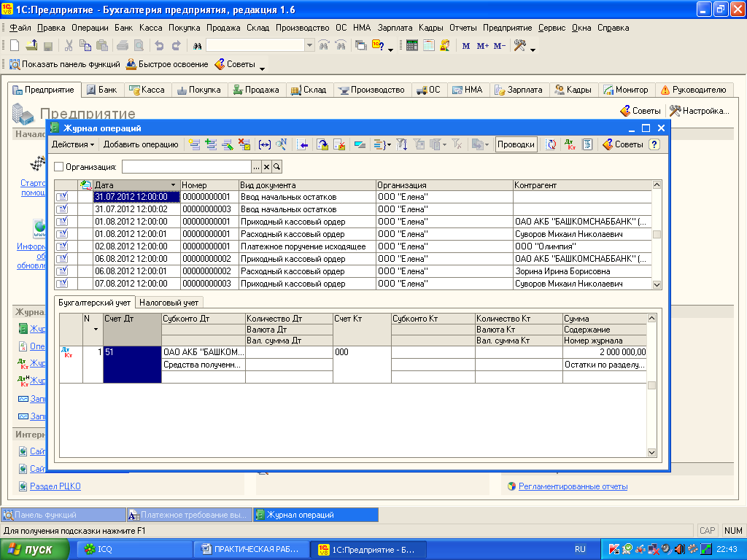Open the Сервис menu
This screenshot has height=560, width=747.
pyautogui.click(x=551, y=28)
